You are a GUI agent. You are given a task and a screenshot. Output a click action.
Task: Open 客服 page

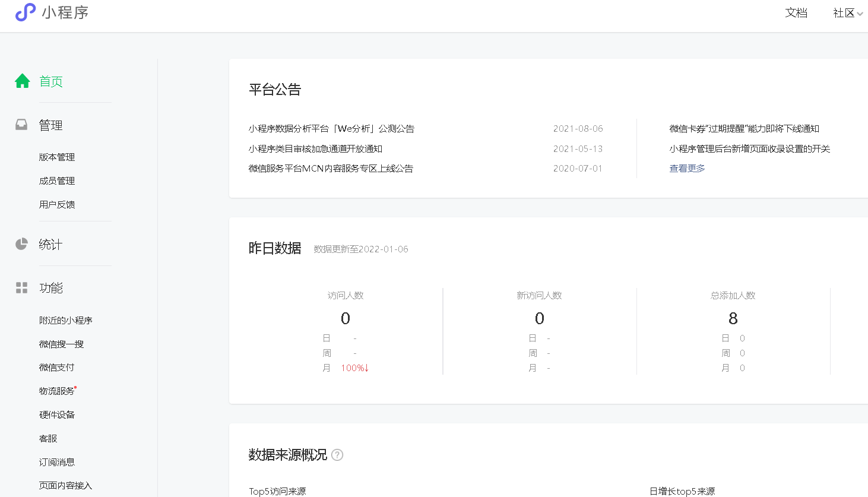pyautogui.click(x=48, y=438)
